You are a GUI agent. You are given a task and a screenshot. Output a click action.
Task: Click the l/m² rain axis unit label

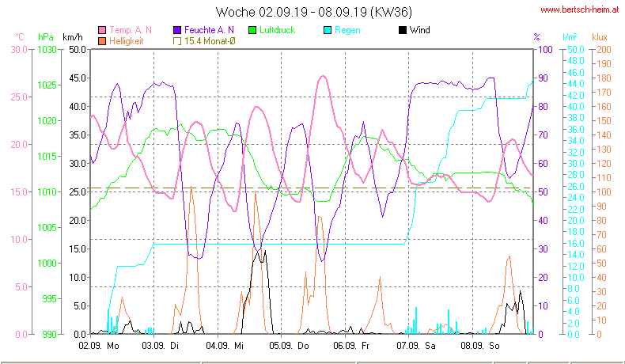tap(570, 37)
